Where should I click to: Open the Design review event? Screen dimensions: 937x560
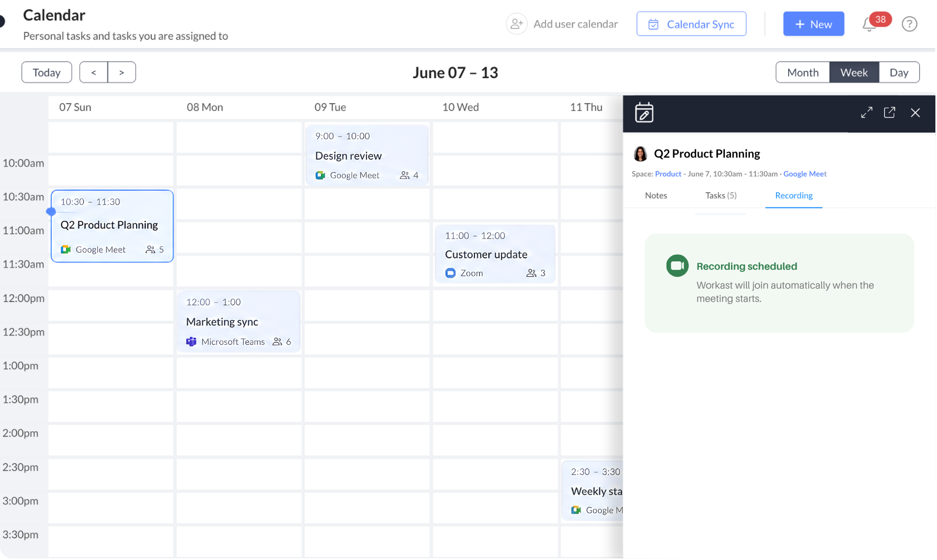(367, 155)
